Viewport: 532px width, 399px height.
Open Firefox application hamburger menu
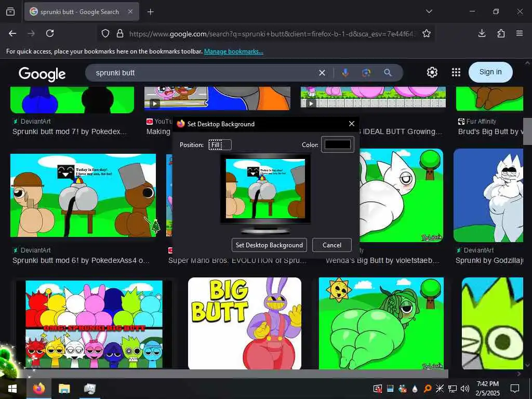pos(520,33)
